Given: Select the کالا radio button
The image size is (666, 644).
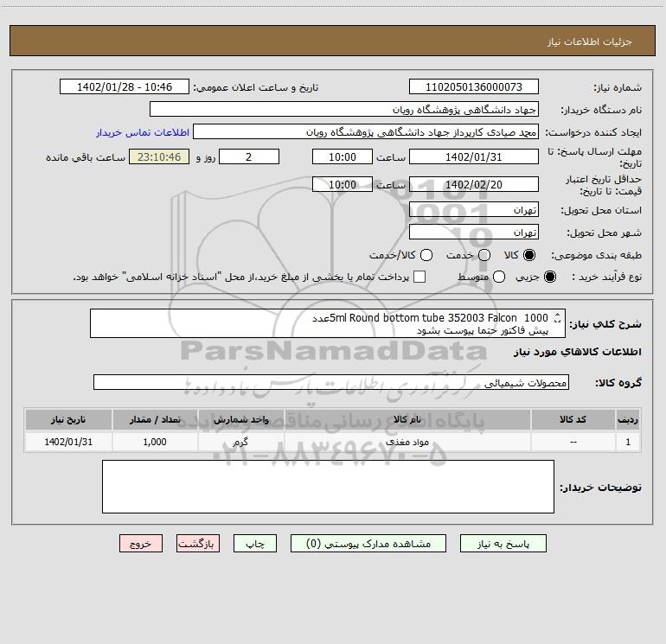Looking at the screenshot, I should click(x=529, y=255).
